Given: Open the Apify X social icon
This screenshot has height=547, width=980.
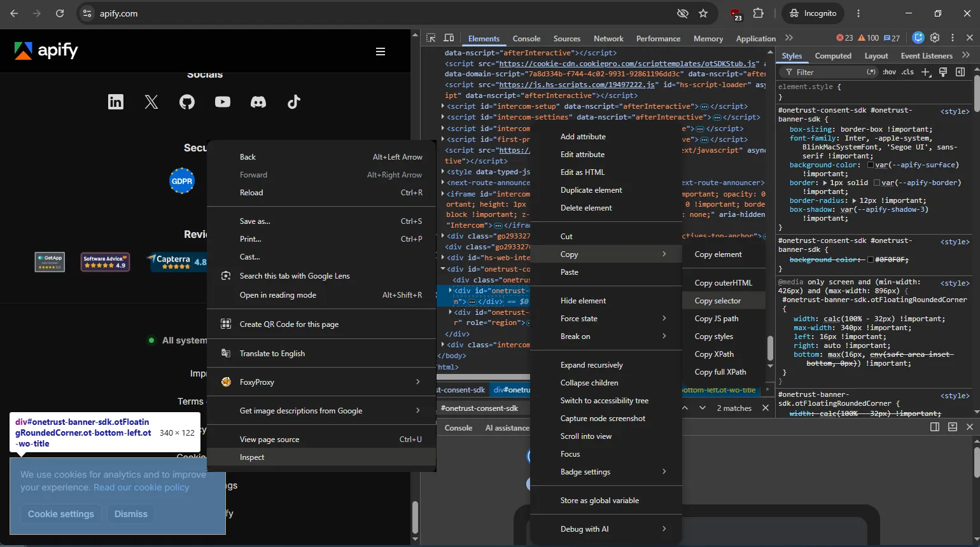Looking at the screenshot, I should tap(151, 102).
